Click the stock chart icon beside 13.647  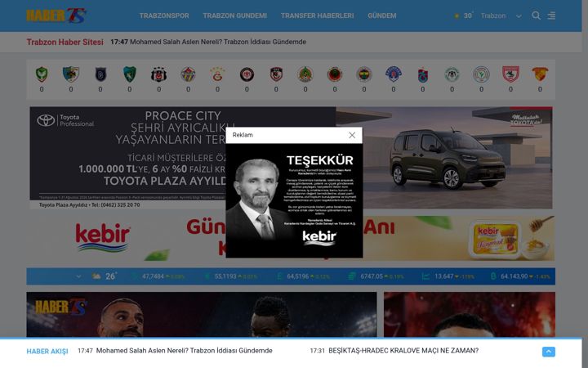[425, 276]
